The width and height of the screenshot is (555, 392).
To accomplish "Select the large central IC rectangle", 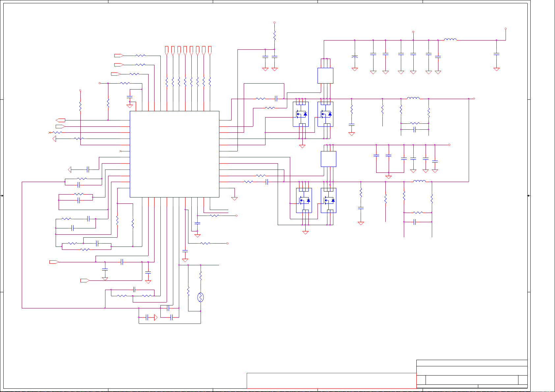I will pyautogui.click(x=175, y=154).
